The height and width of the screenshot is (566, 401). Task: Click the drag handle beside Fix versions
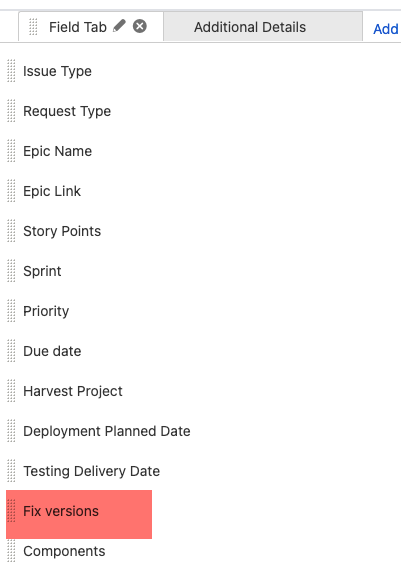[11, 511]
